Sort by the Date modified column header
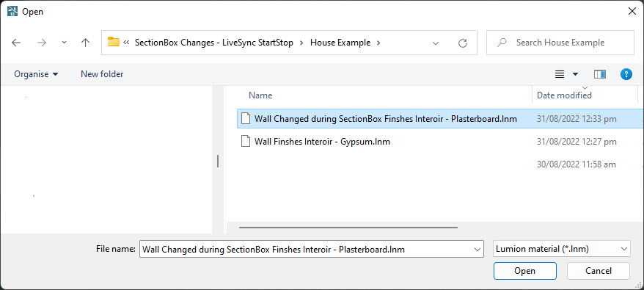The image size is (644, 290). coord(564,95)
